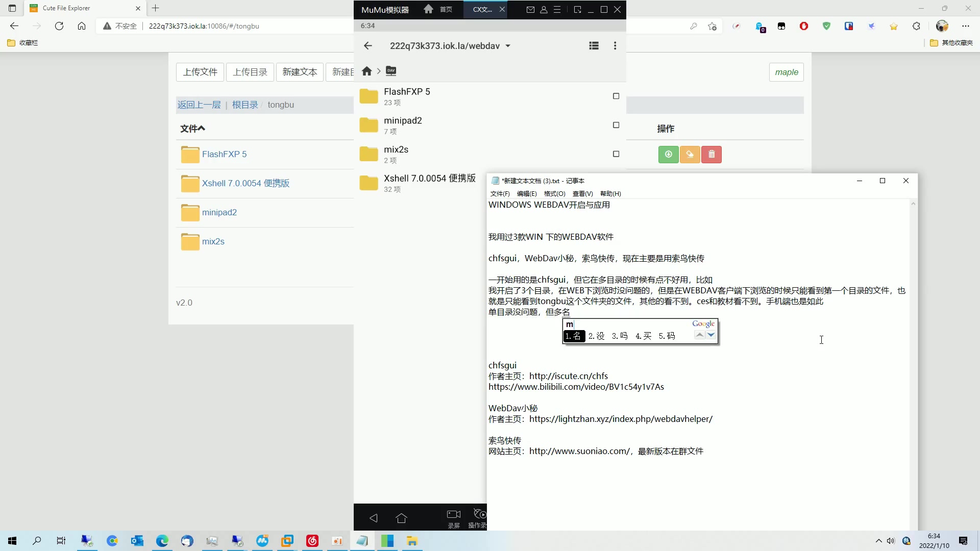The height and width of the screenshot is (551, 980).
Task: Open MuMu emulator user account icon
Action: pyautogui.click(x=544, y=9)
